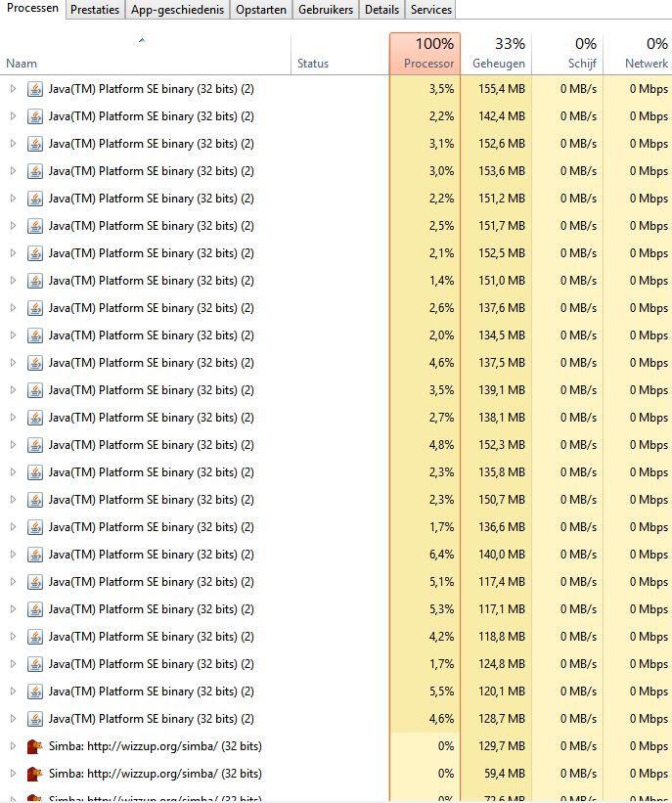Click Java icon of the 155,4 MB process
The image size is (672, 803).
35,89
